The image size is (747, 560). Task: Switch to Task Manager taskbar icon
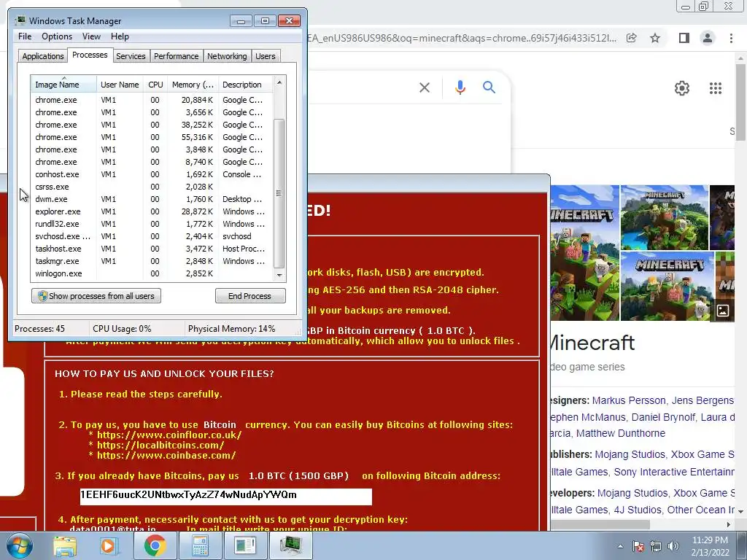(291, 545)
